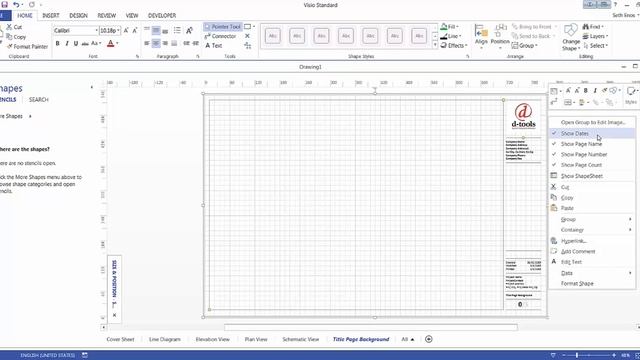The height and width of the screenshot is (360, 640).
Task: Expand the Select dropdown in Editing
Action: [595, 46]
